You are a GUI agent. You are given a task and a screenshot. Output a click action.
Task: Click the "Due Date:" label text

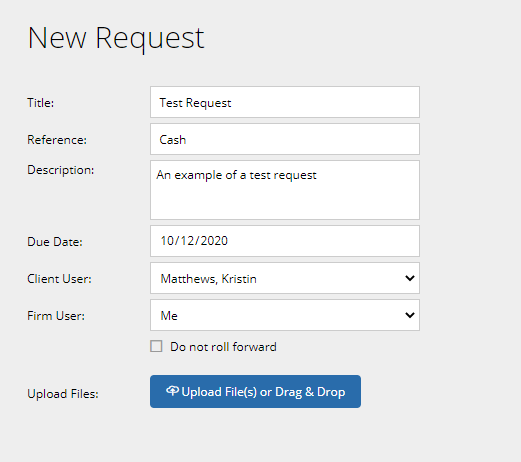point(55,242)
